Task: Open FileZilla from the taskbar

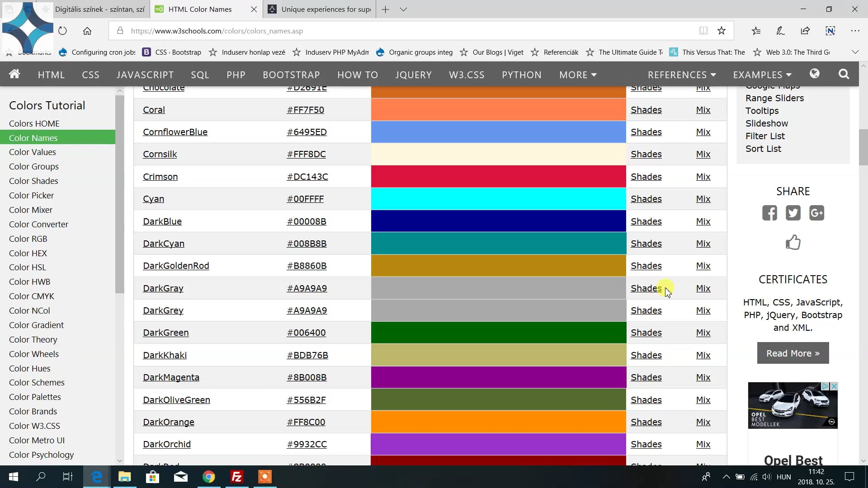Action: pyautogui.click(x=236, y=477)
